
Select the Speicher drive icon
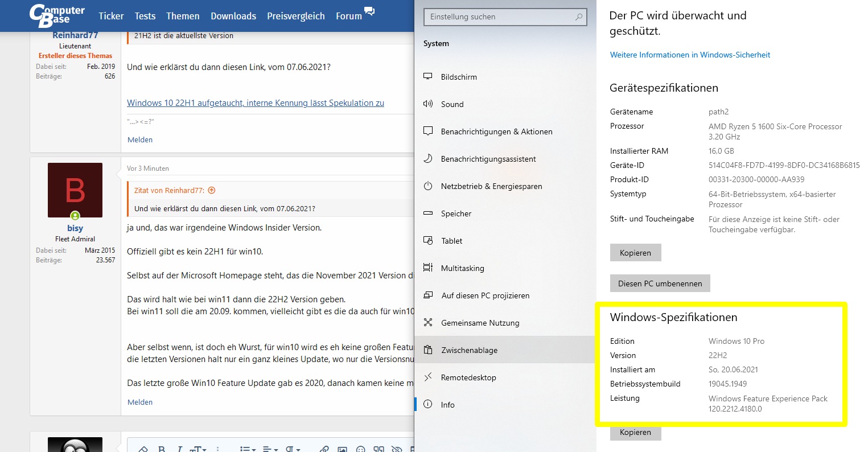[x=428, y=213]
